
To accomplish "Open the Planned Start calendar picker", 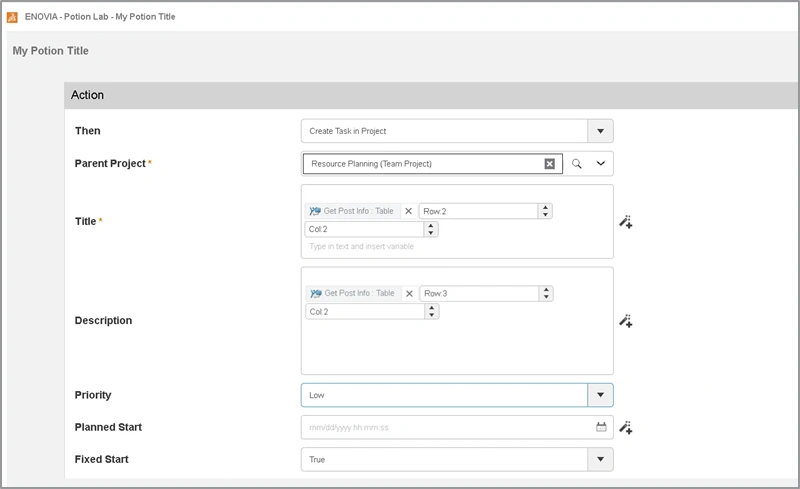I will click(x=601, y=428).
